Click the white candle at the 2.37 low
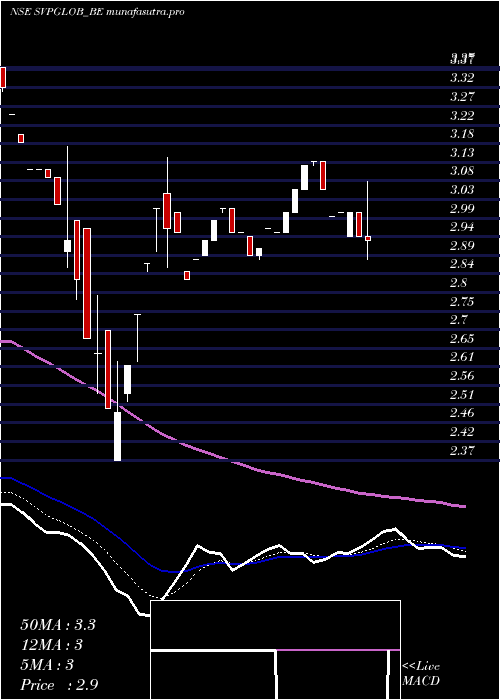500x700 pixels. pyautogui.click(x=117, y=436)
